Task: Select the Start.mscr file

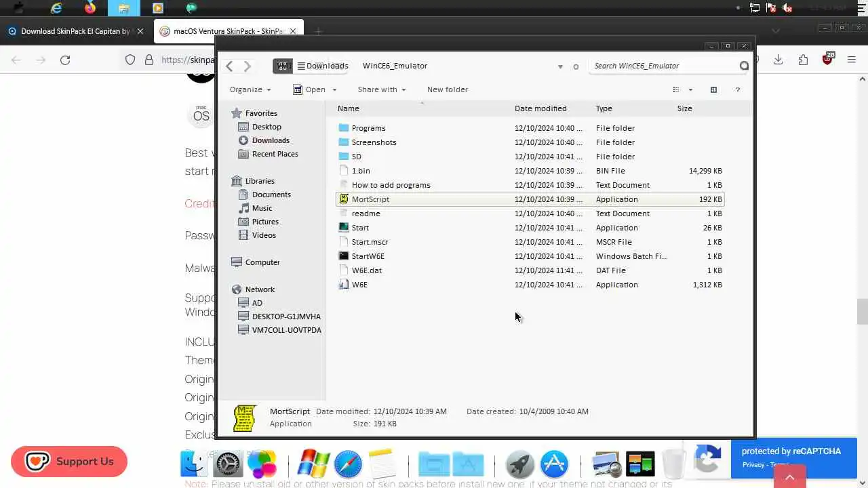Action: (x=370, y=242)
